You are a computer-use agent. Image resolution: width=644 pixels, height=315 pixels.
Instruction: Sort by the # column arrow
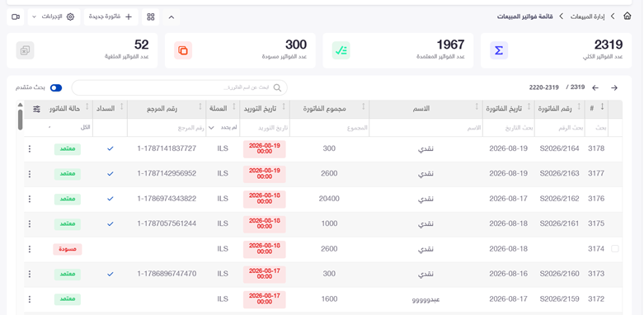click(602, 106)
